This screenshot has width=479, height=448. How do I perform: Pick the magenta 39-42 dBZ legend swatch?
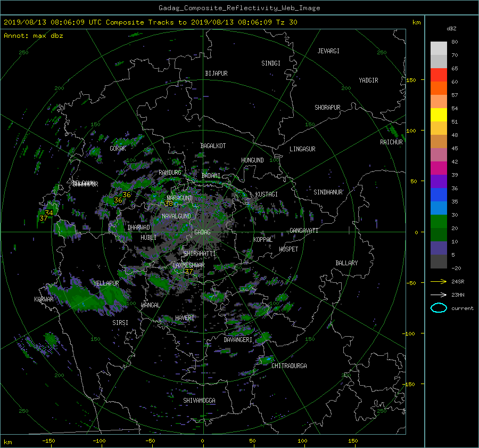coord(439,168)
